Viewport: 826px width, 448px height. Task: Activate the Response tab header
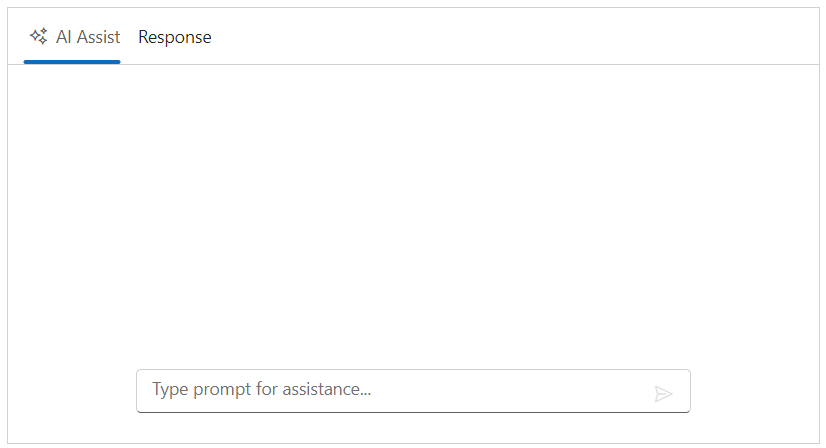(175, 37)
